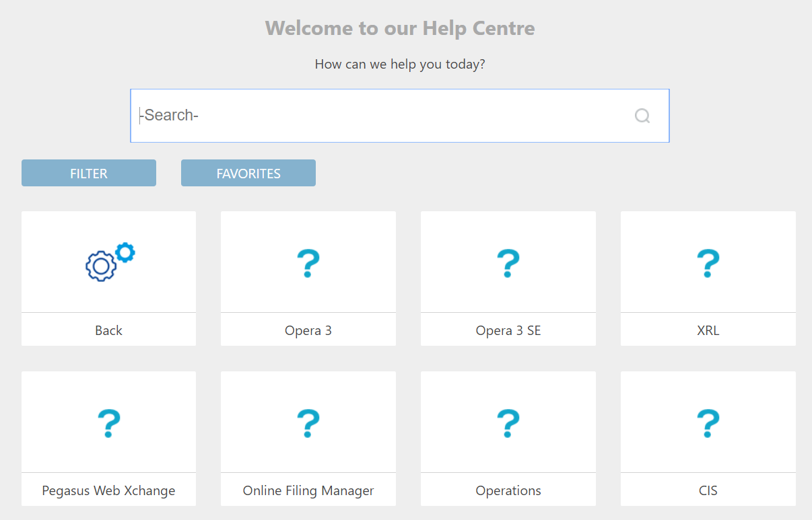This screenshot has width=812, height=520.
Task: Focus the Search input field
Action: point(400,116)
